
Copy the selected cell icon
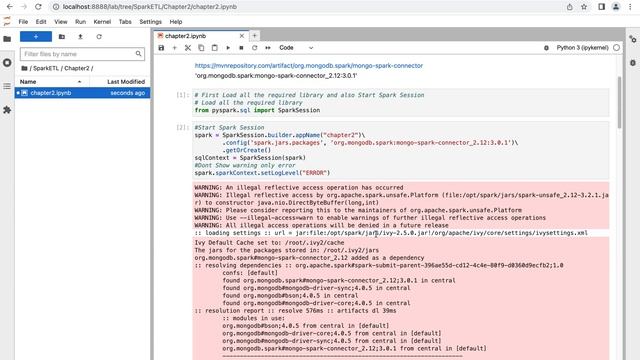coord(201,48)
